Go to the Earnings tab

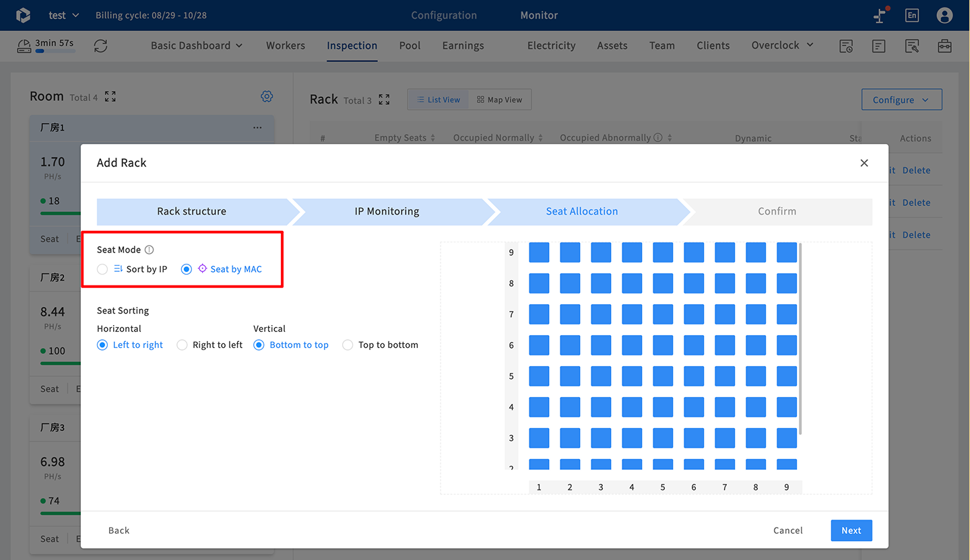point(463,46)
